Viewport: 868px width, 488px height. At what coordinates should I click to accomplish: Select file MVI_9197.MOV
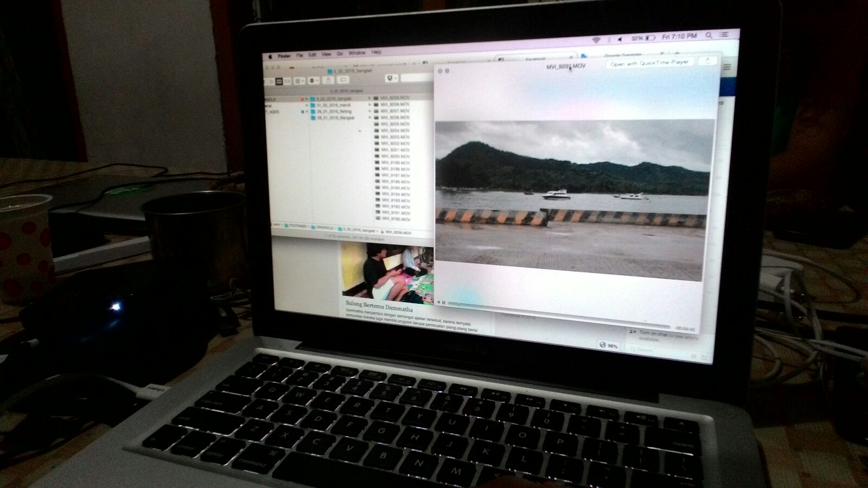coord(392,175)
